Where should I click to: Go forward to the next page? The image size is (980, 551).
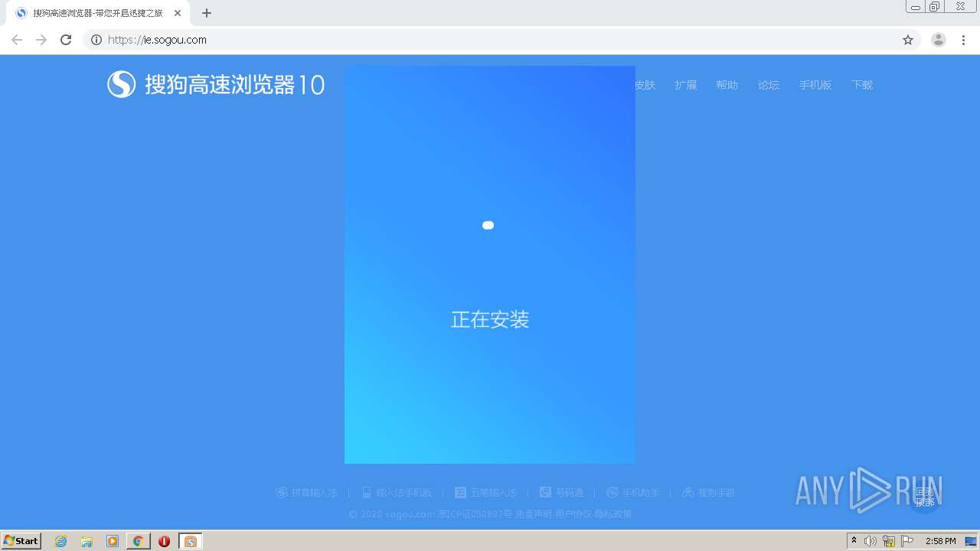pyautogui.click(x=41, y=40)
